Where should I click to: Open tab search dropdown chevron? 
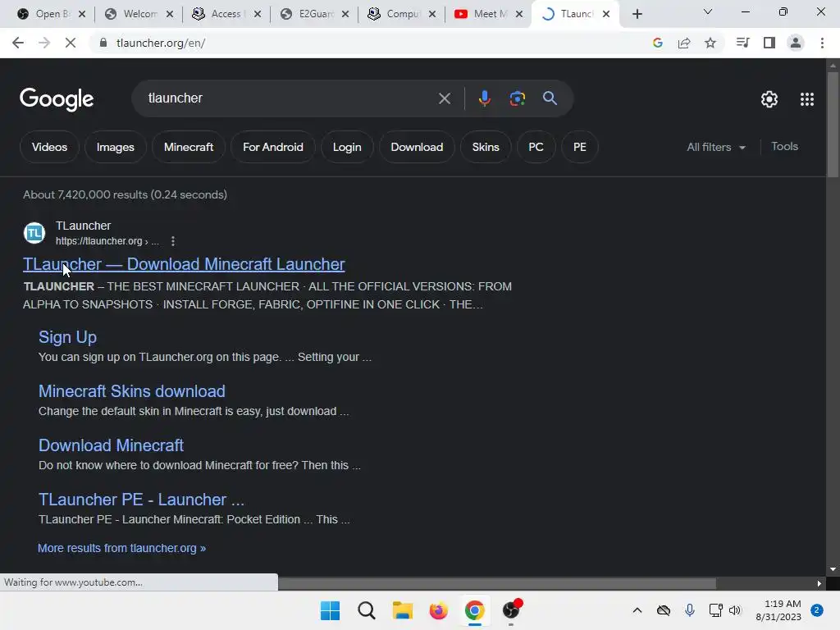pos(708,11)
